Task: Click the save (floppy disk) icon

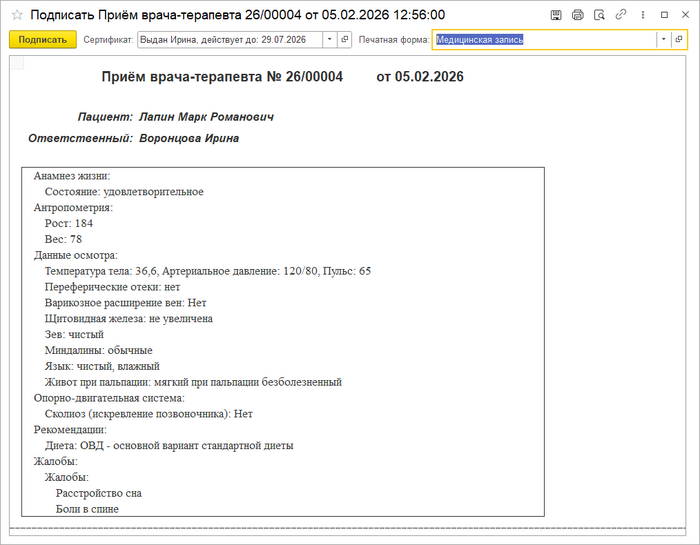Action: tap(556, 15)
